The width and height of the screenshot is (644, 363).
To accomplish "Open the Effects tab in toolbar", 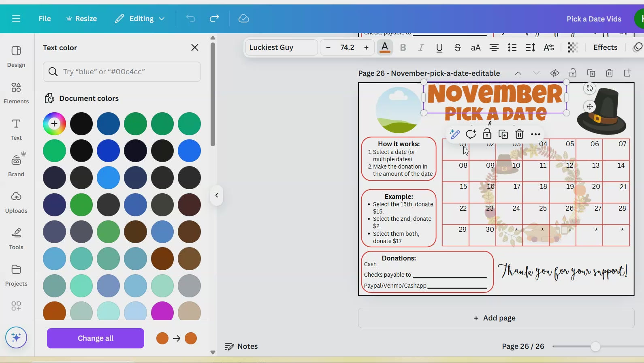I will pyautogui.click(x=605, y=47).
